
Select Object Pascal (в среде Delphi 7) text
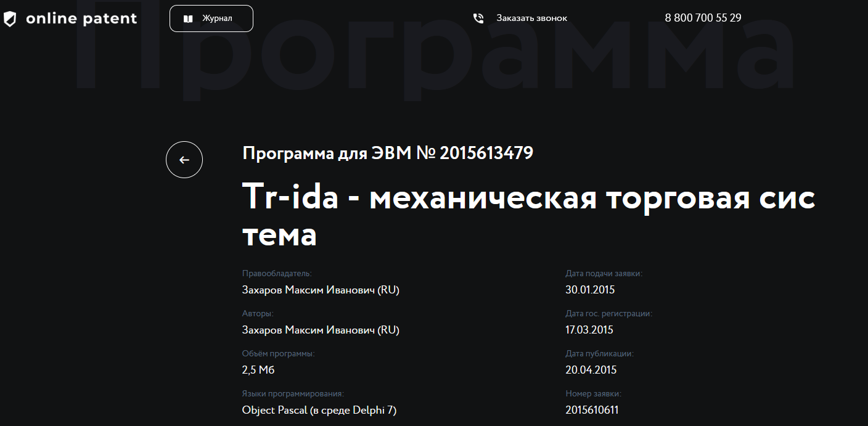[319, 410]
